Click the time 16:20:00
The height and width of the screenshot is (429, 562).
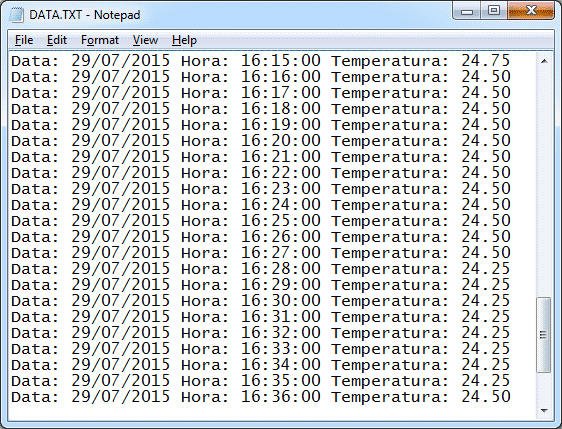(x=281, y=141)
